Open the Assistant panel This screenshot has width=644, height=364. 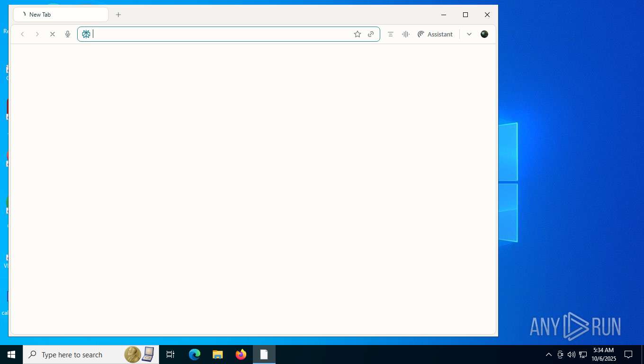pyautogui.click(x=435, y=34)
